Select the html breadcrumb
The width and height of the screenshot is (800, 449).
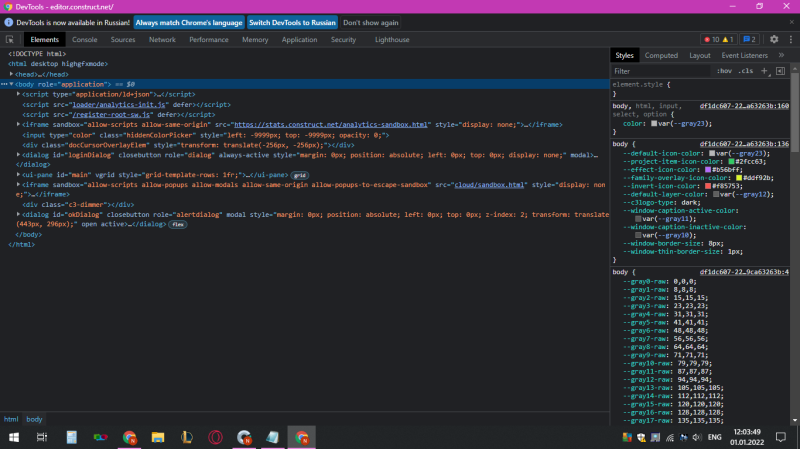click(x=11, y=419)
